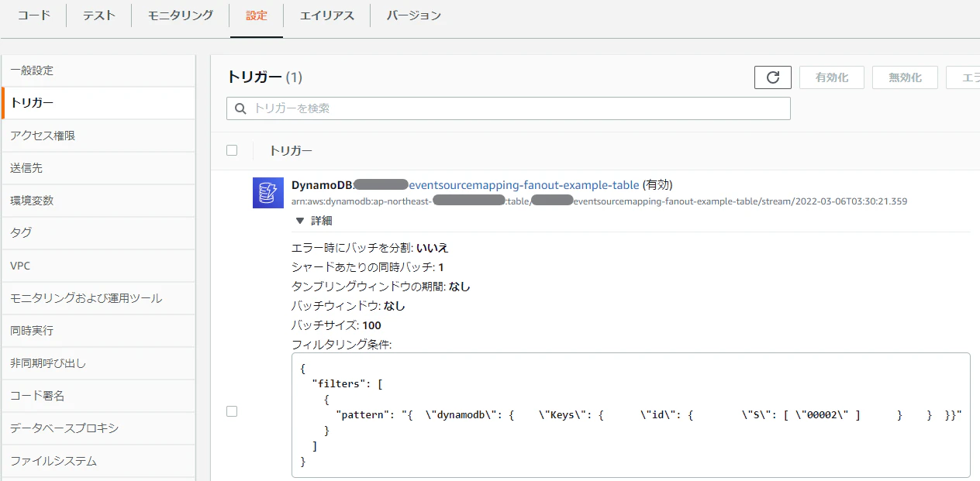The width and height of the screenshot is (980, 481).
Task: Click the バッチサイズ: 100 value
Action: point(336,325)
